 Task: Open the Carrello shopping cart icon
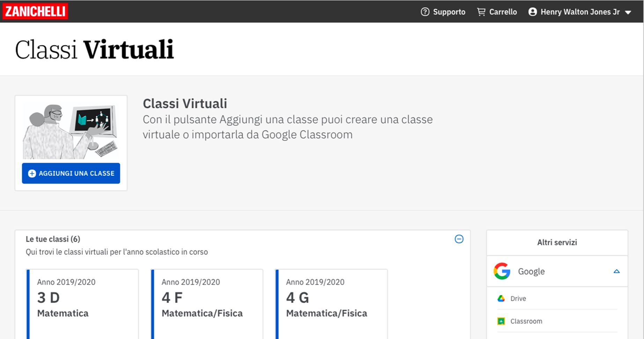[481, 12]
